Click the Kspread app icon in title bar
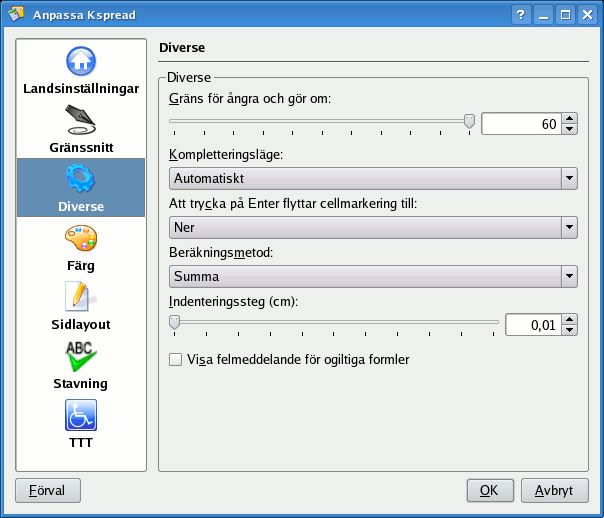 coord(16,15)
